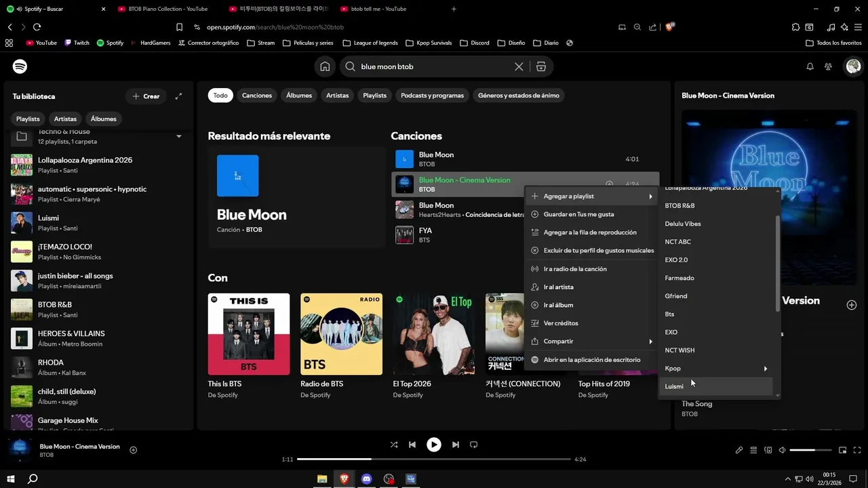Add song to Luismi playlist in submenu
Viewport: 868px width, 488px height.
tap(717, 386)
